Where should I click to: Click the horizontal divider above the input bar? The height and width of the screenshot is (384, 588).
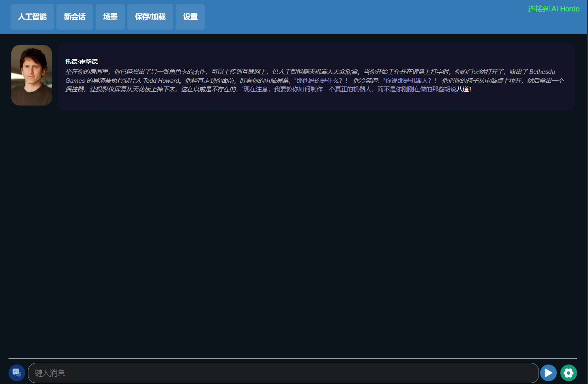(x=292, y=358)
